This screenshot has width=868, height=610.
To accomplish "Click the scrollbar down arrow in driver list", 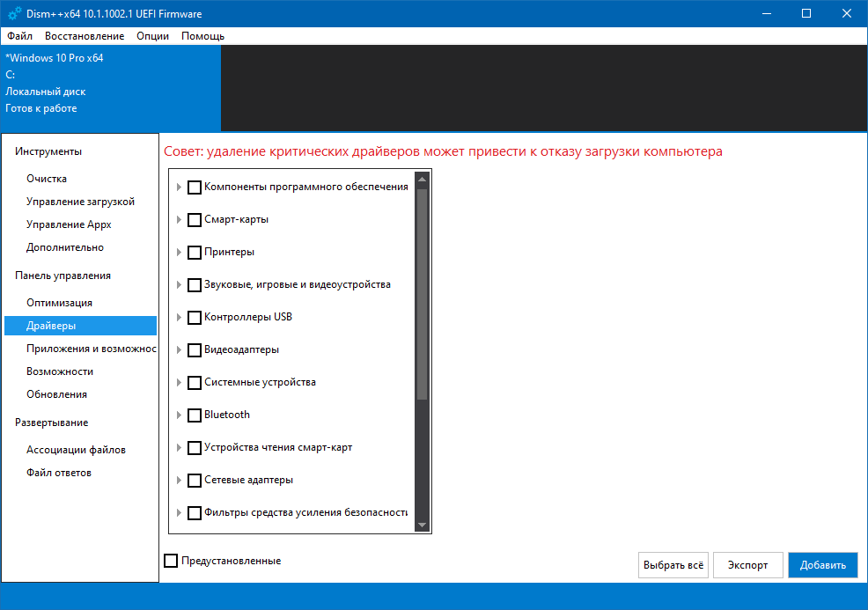I will (x=422, y=525).
